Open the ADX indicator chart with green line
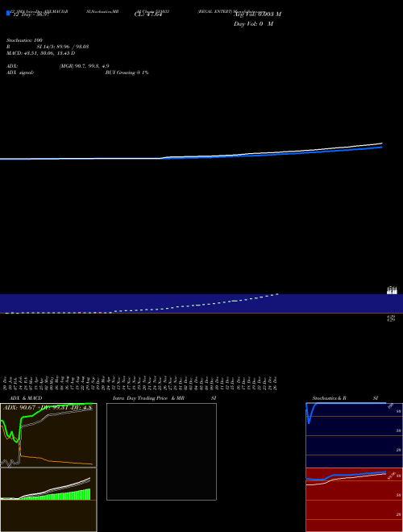This screenshot has height=532, width=403. (x=48, y=435)
